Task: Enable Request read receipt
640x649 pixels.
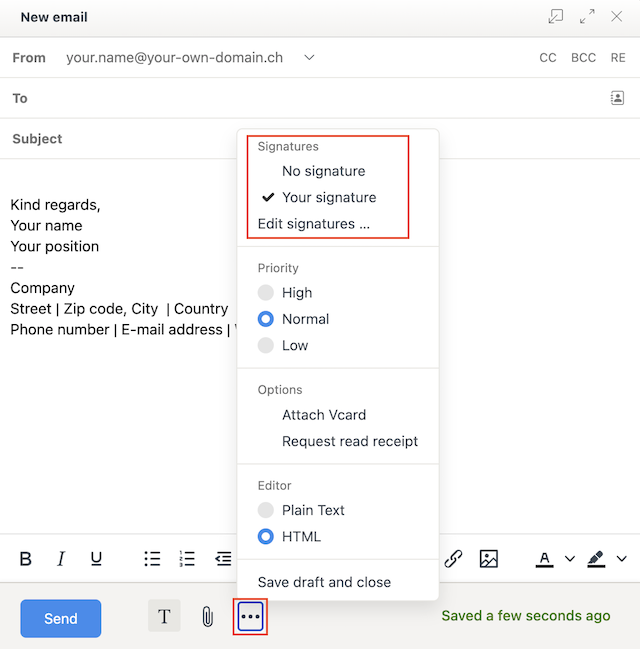Action: click(x=350, y=441)
